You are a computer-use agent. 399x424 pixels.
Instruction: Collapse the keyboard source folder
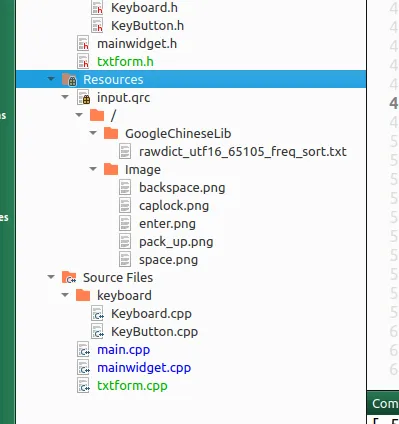tap(65, 295)
